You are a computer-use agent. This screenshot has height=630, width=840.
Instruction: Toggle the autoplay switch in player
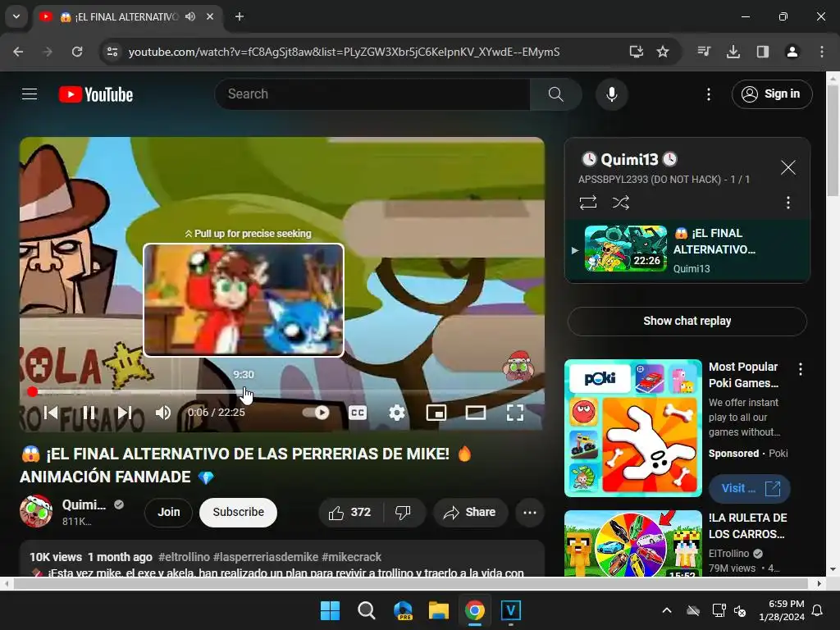tap(316, 413)
